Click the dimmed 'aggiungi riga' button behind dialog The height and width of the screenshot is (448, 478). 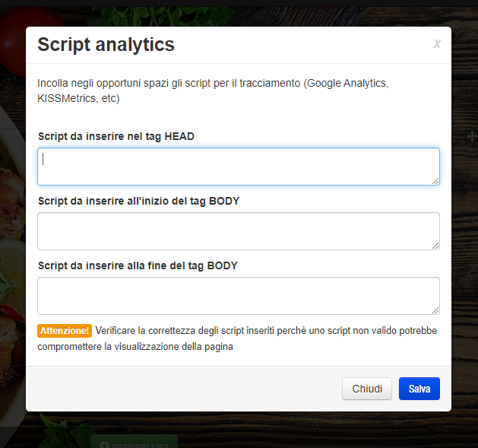134,443
